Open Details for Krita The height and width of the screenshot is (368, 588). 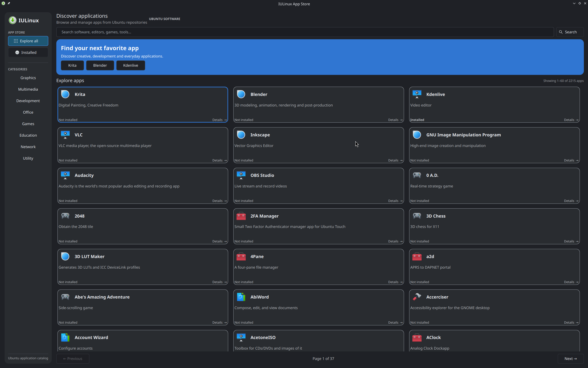click(219, 120)
